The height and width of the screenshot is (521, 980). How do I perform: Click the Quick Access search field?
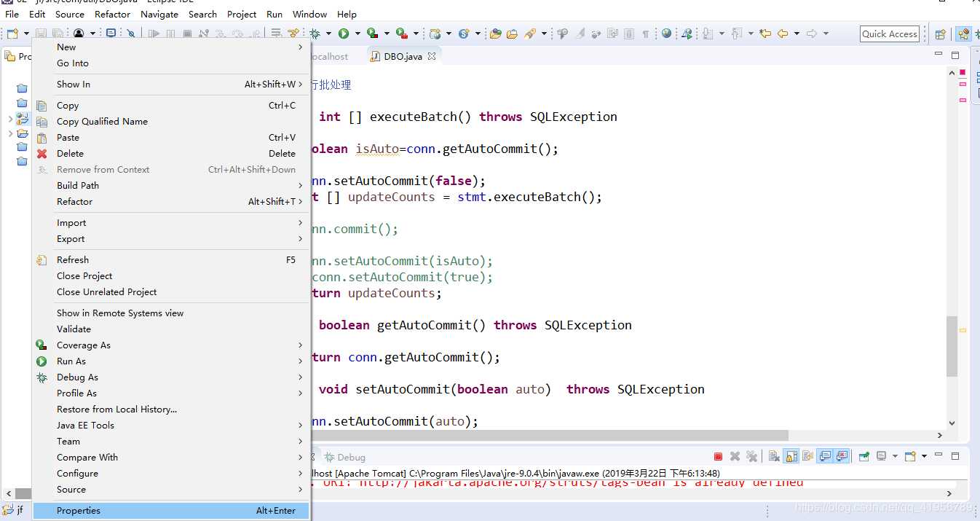pos(890,34)
